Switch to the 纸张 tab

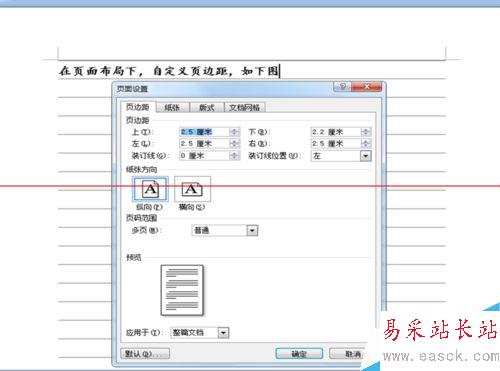(172, 107)
